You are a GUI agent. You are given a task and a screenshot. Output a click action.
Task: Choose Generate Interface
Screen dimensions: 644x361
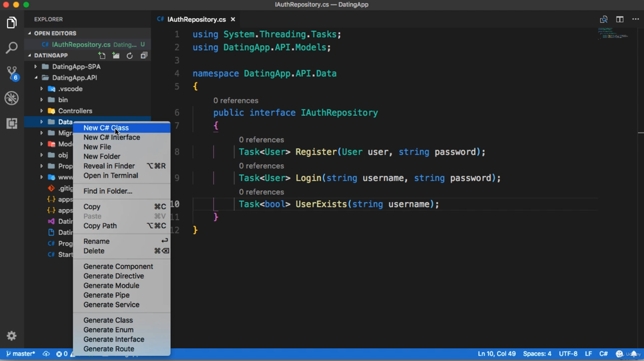point(122,340)
